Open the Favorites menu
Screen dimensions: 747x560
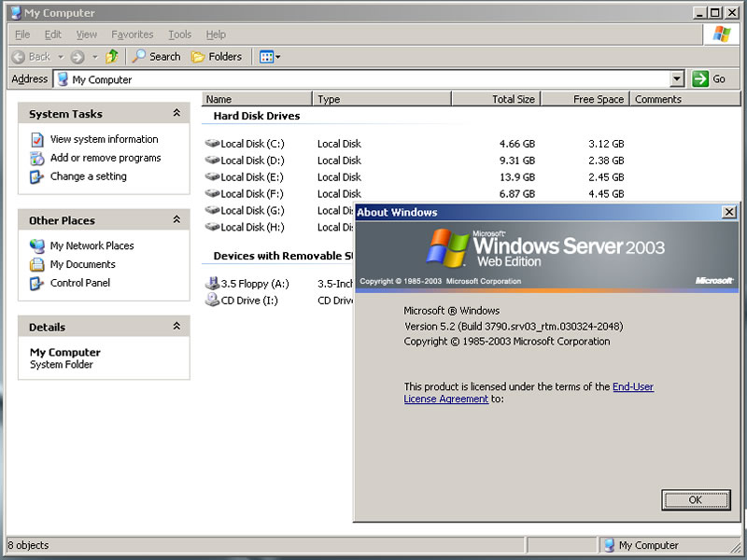tap(132, 35)
